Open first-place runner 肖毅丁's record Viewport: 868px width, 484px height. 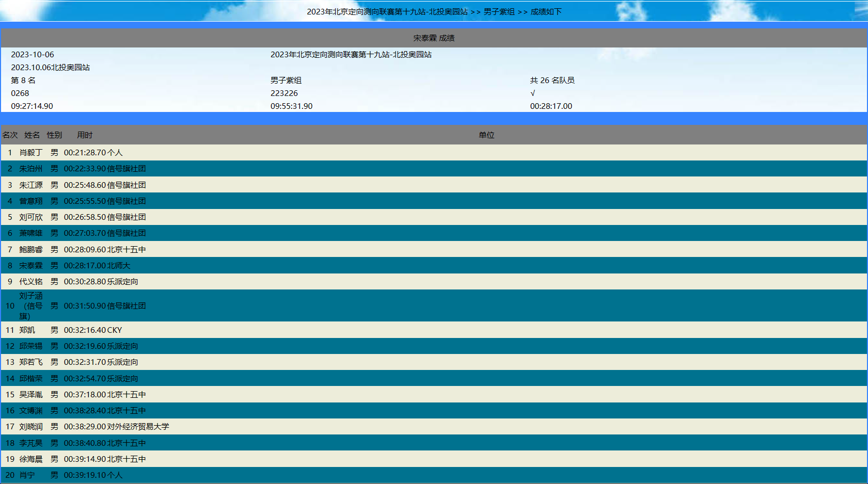point(30,152)
